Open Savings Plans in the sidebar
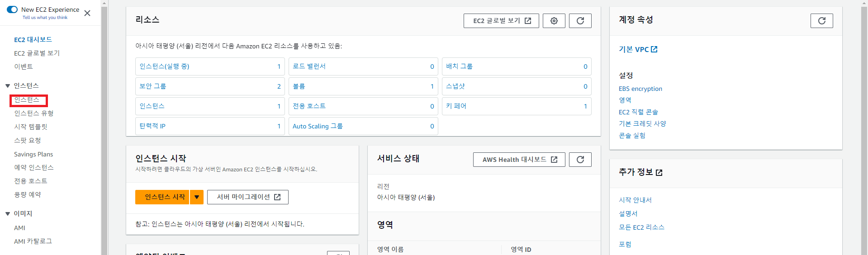The height and width of the screenshot is (255, 868). tap(33, 154)
